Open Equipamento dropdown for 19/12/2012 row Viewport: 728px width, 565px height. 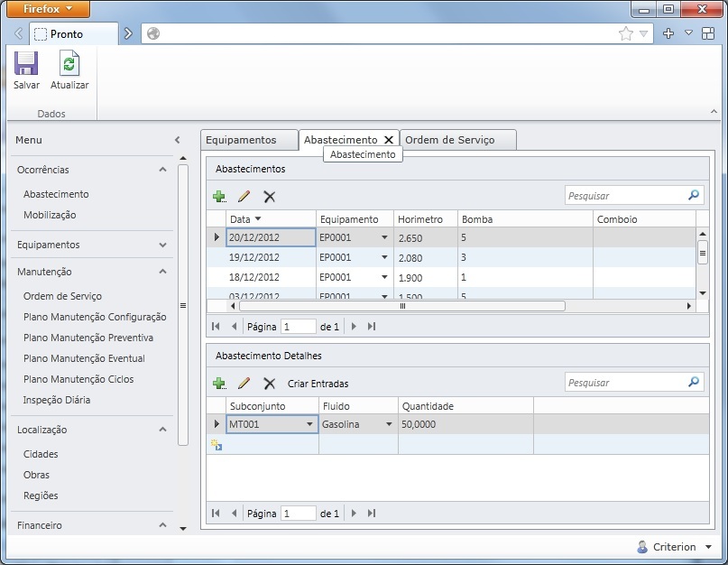click(x=384, y=257)
